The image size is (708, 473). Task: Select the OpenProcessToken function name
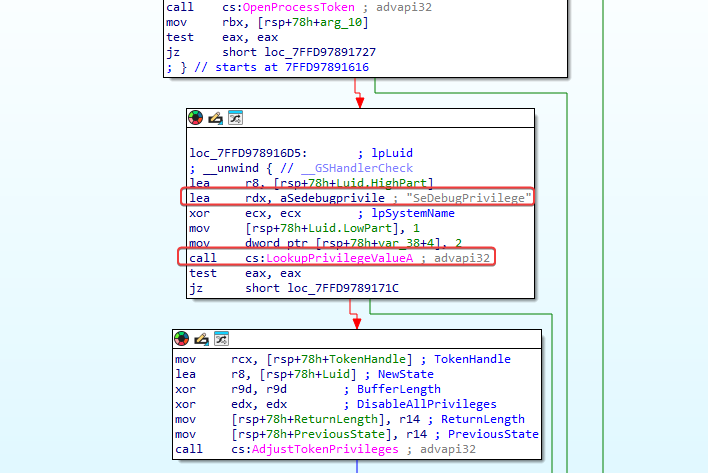[298, 7]
